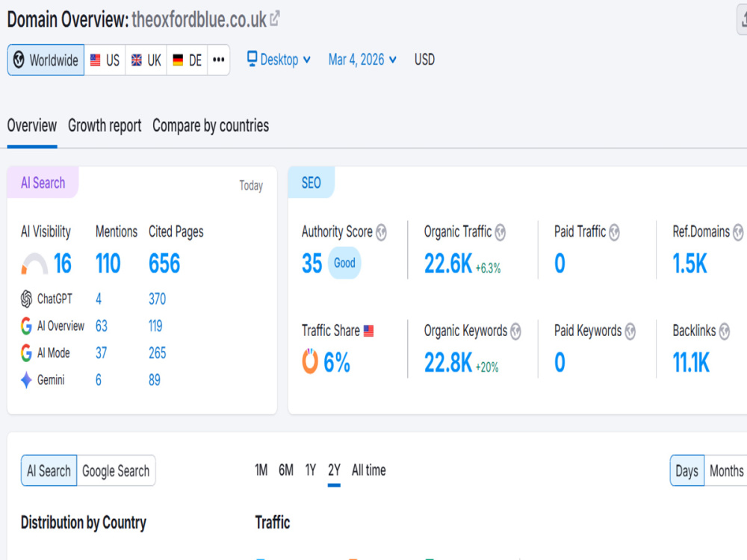Click ChatGPT cited pages 370
Image resolution: width=747 pixels, height=560 pixels.
pyautogui.click(x=157, y=299)
